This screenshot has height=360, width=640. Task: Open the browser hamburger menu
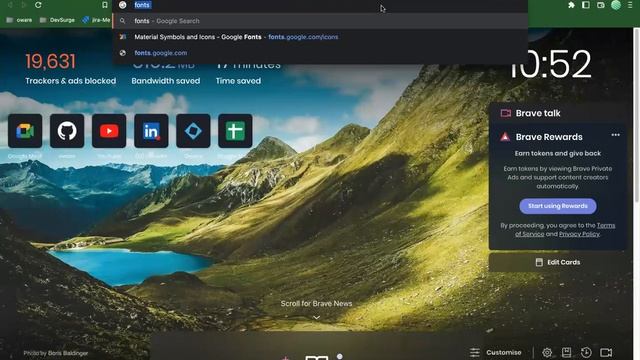pos(630,5)
